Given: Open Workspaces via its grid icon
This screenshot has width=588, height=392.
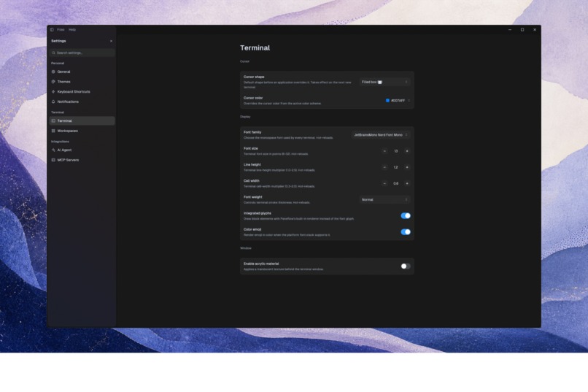Looking at the screenshot, I should tap(53, 131).
